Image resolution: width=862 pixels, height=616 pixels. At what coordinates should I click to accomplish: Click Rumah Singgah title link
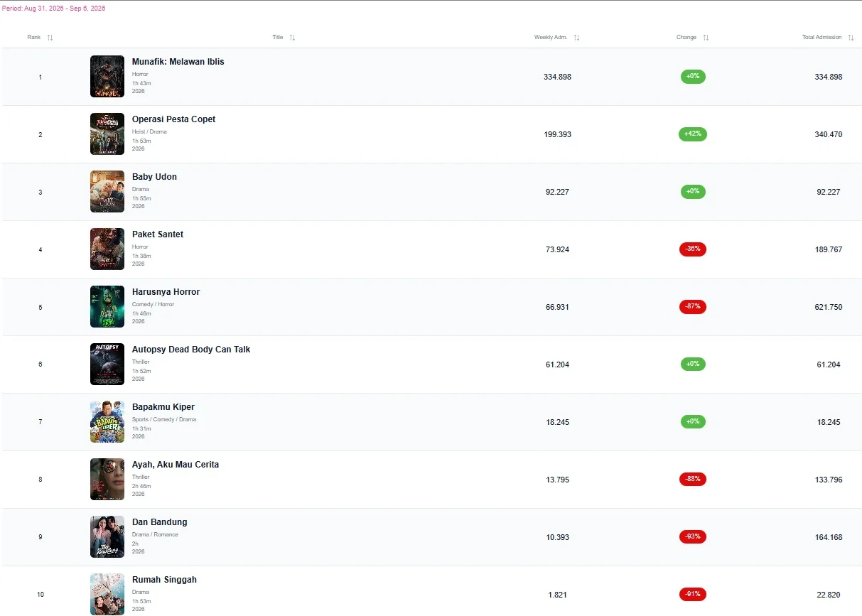point(164,580)
